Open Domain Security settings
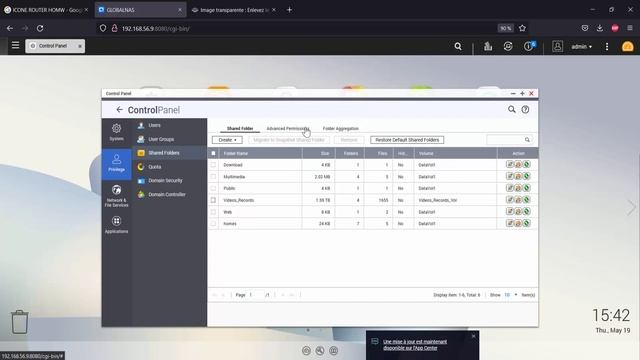Viewport: 640px width, 360px height. (165, 180)
